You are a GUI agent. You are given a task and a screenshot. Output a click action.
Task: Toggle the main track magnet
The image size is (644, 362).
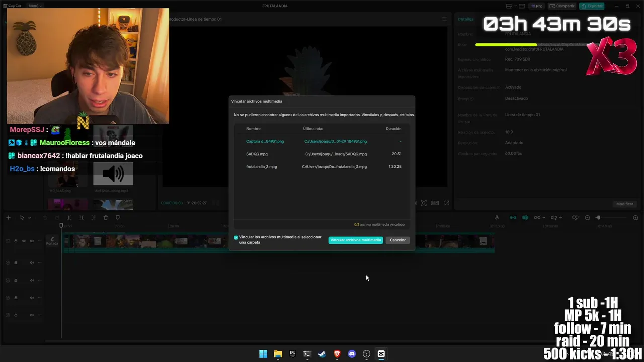[x=513, y=218]
